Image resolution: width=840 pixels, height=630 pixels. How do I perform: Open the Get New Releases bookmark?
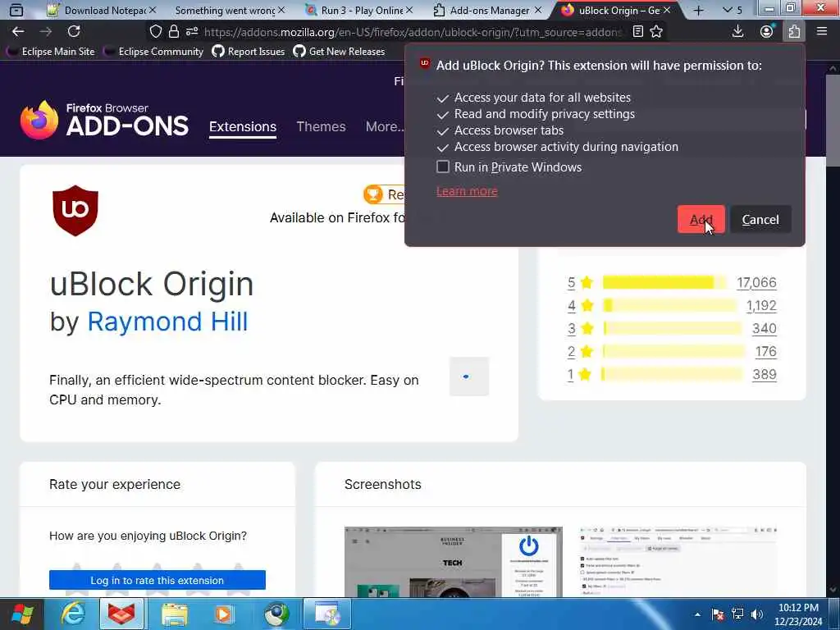click(340, 52)
